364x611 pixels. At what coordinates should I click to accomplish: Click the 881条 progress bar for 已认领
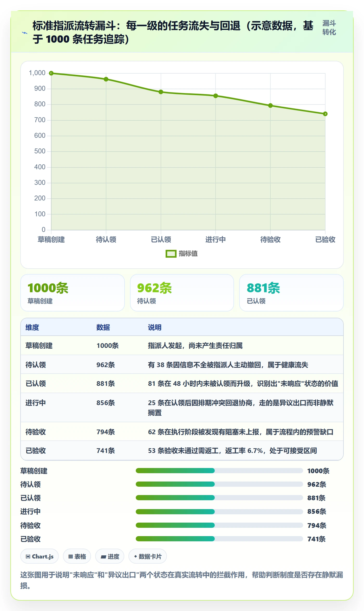[219, 498]
